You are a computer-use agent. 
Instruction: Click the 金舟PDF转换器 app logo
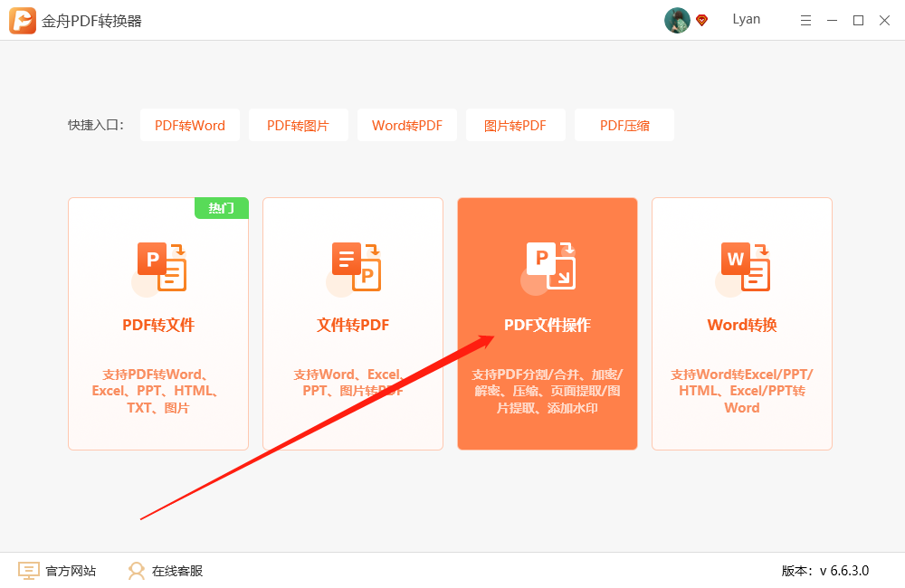23,21
